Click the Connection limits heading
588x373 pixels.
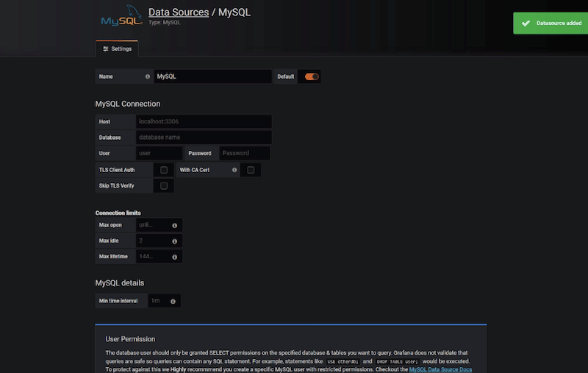(x=118, y=213)
